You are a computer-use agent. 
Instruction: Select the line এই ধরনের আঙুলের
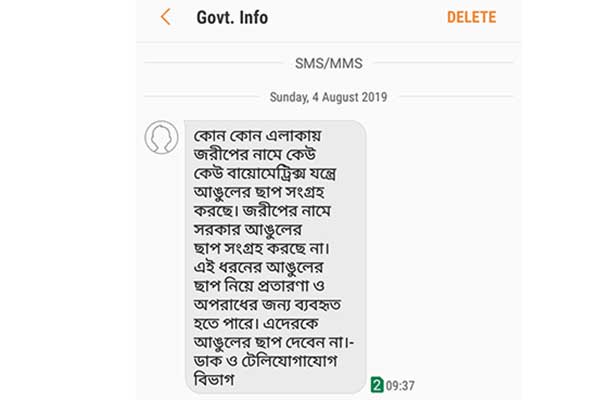click(x=258, y=267)
